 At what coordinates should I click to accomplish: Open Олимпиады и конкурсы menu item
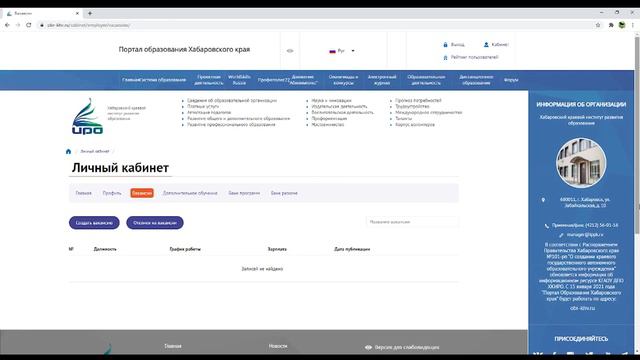pyautogui.click(x=343, y=80)
